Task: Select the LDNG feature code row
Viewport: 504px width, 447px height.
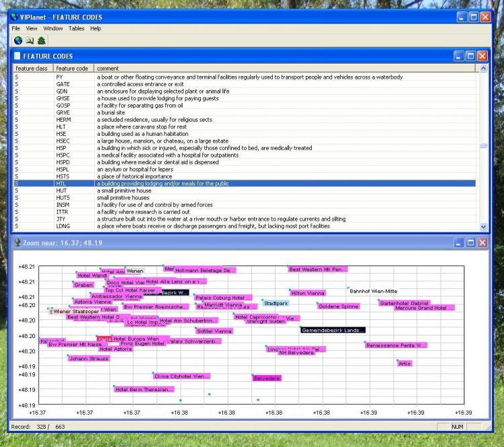Action: pyautogui.click(x=245, y=226)
